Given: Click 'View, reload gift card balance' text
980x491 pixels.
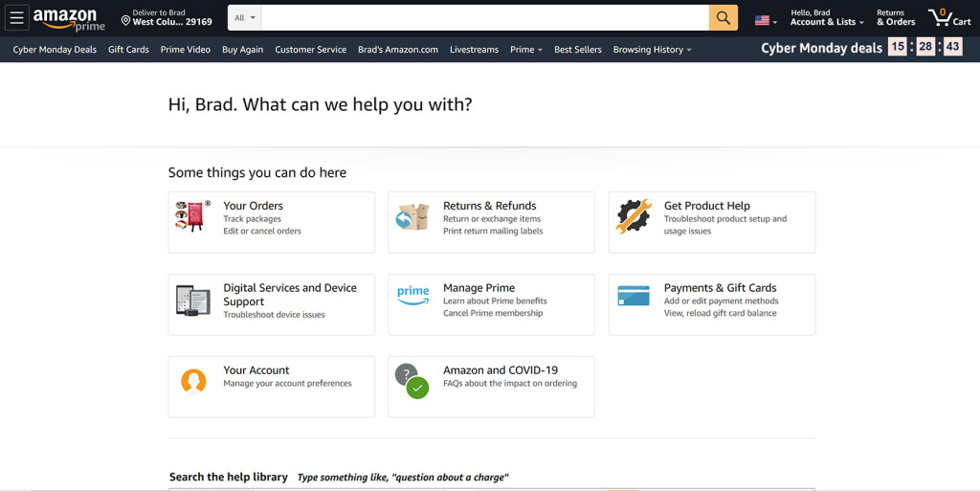Looking at the screenshot, I should (x=720, y=313).
